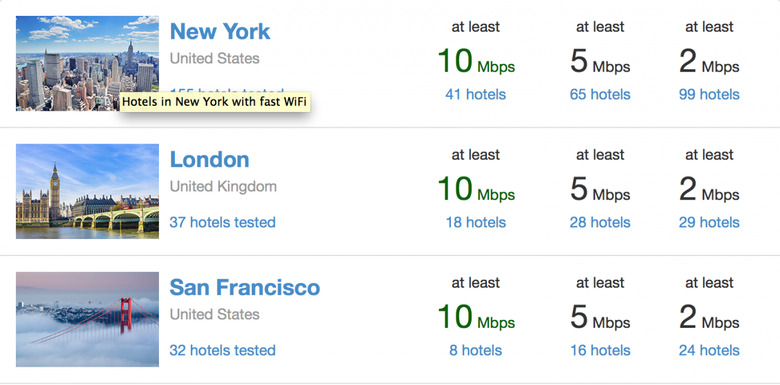Click the 5 Mbps figure for London
780x385 pixels.
(600, 190)
